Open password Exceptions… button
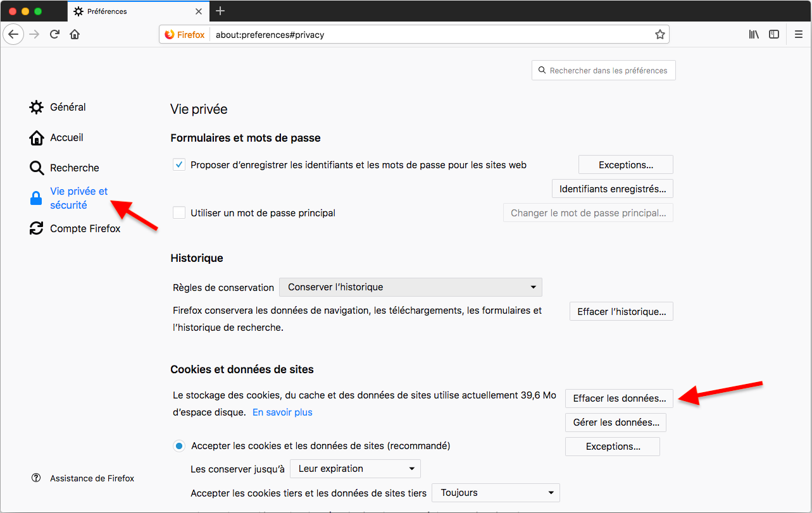Image resolution: width=812 pixels, height=513 pixels. [626, 164]
